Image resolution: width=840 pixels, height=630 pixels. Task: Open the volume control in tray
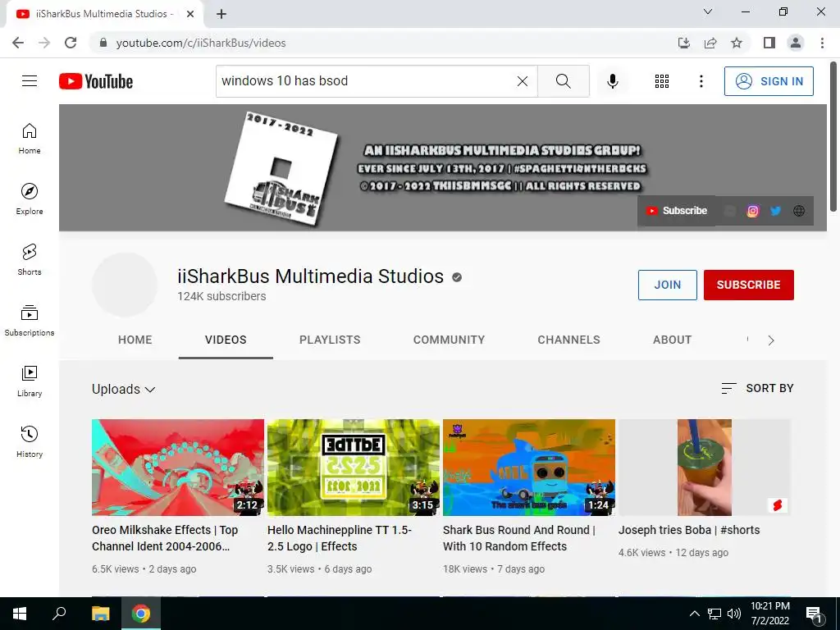[x=734, y=614]
